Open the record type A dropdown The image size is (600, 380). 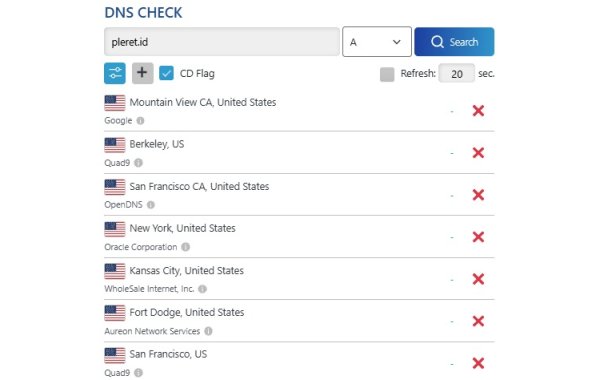[x=377, y=42]
